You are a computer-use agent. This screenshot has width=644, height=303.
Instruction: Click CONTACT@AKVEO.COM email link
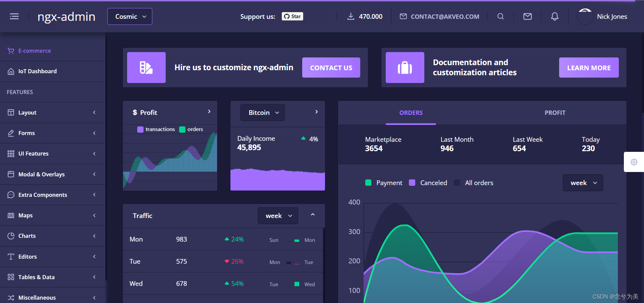point(445,16)
